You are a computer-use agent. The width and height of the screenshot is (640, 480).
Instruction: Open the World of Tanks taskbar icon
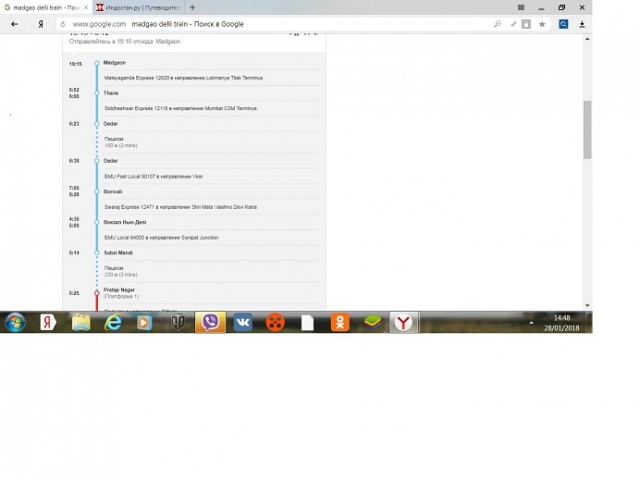pyautogui.click(x=178, y=322)
